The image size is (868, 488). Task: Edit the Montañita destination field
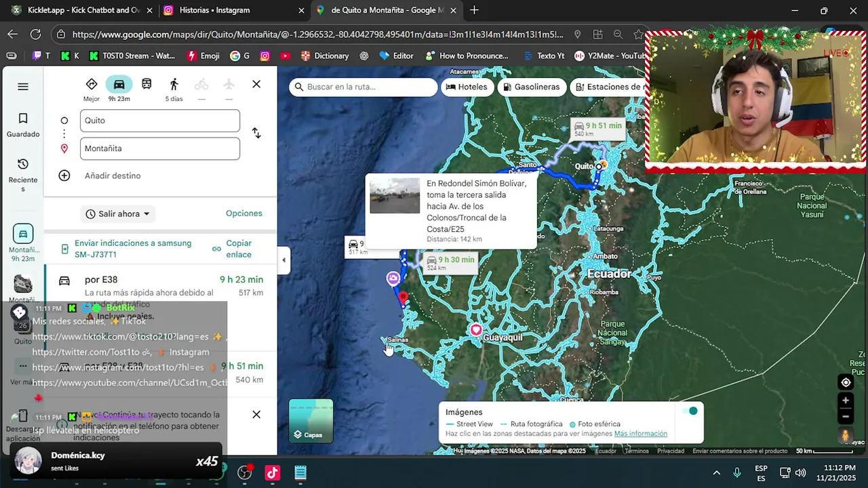click(160, 148)
